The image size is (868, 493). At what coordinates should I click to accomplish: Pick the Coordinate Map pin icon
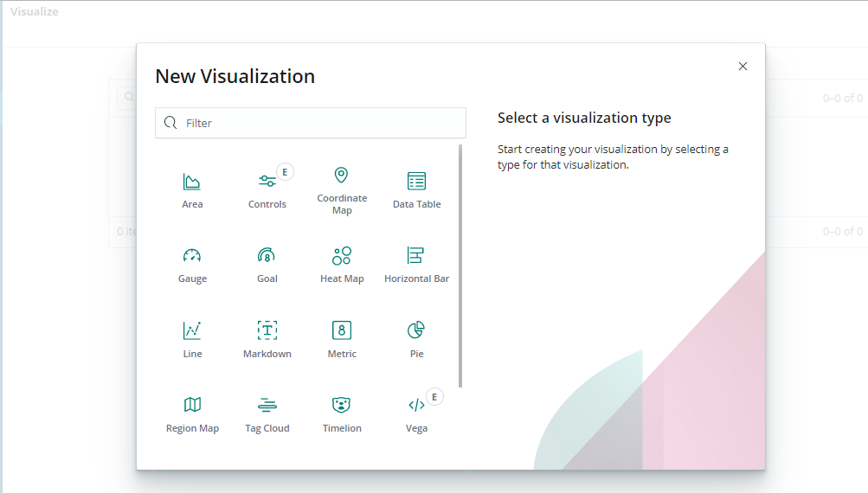pos(341,176)
